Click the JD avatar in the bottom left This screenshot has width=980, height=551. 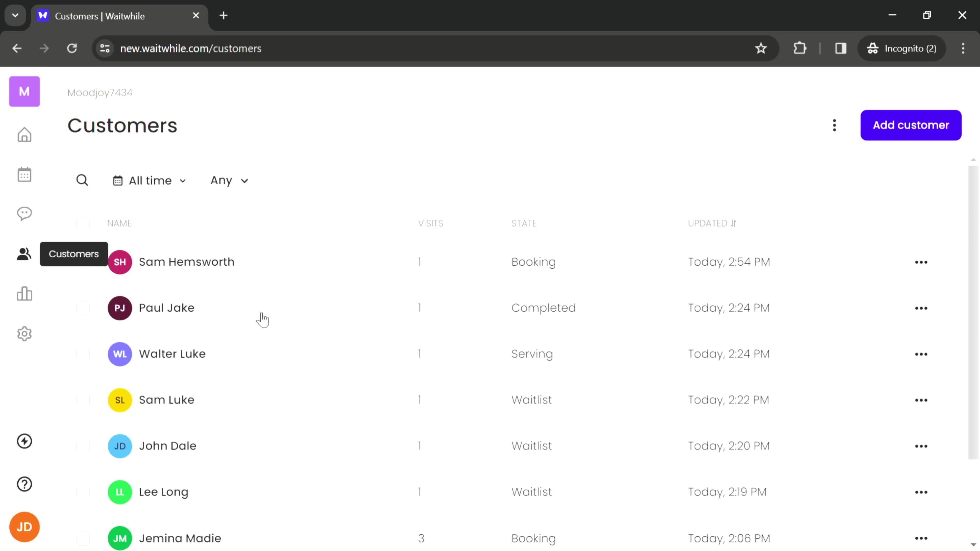tap(24, 527)
